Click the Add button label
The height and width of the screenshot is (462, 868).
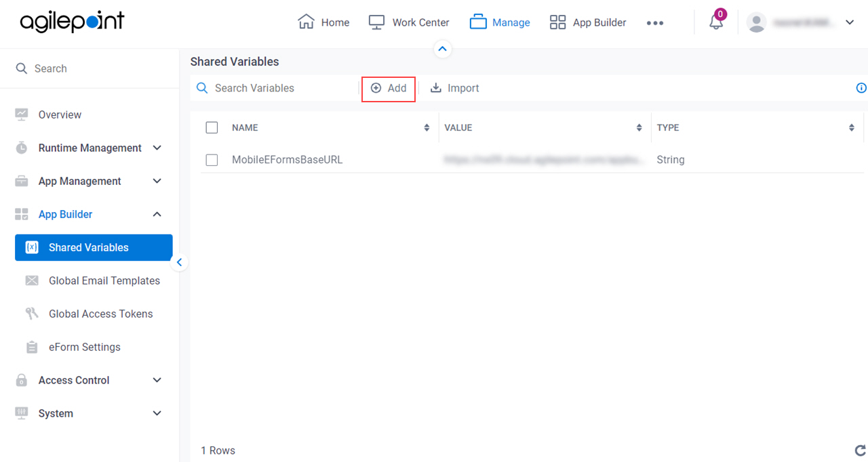point(397,88)
